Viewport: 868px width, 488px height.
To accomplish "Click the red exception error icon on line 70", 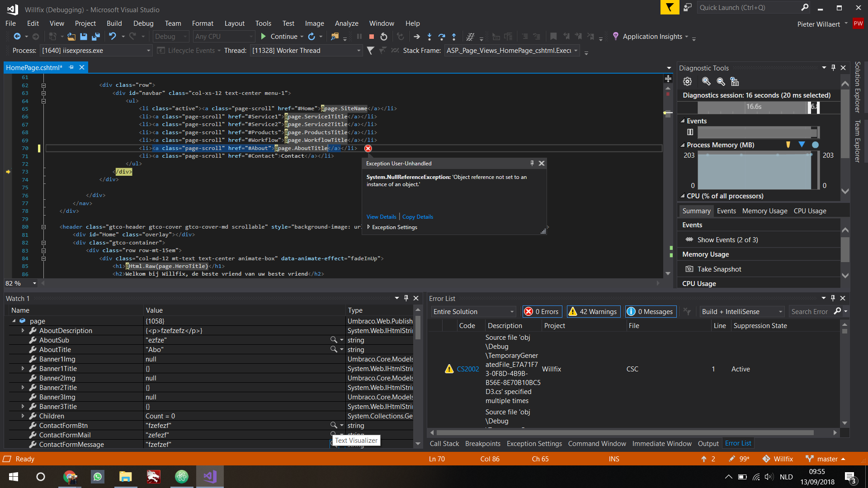I will click(x=368, y=148).
